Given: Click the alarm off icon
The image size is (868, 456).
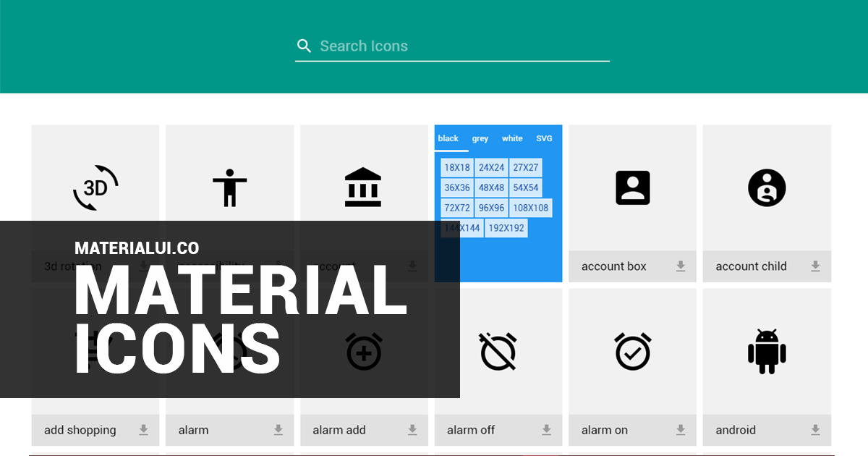Looking at the screenshot, I should [x=498, y=352].
